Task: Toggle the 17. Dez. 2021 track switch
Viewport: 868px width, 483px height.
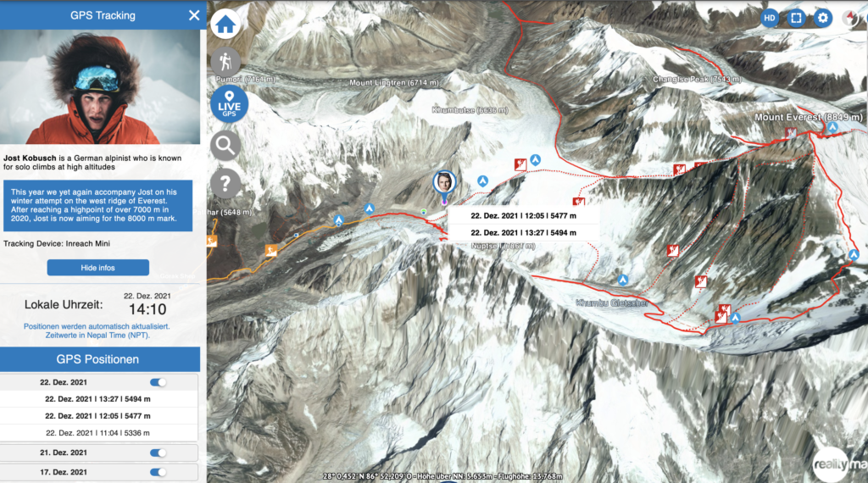Action: (x=158, y=472)
